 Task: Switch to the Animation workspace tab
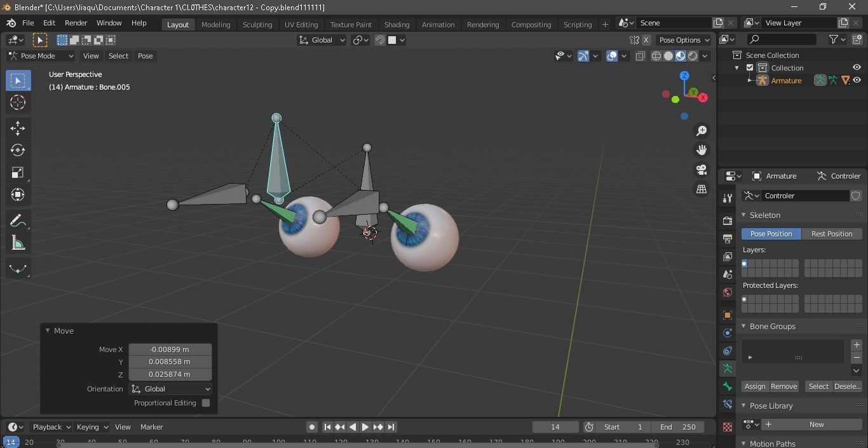pos(438,24)
